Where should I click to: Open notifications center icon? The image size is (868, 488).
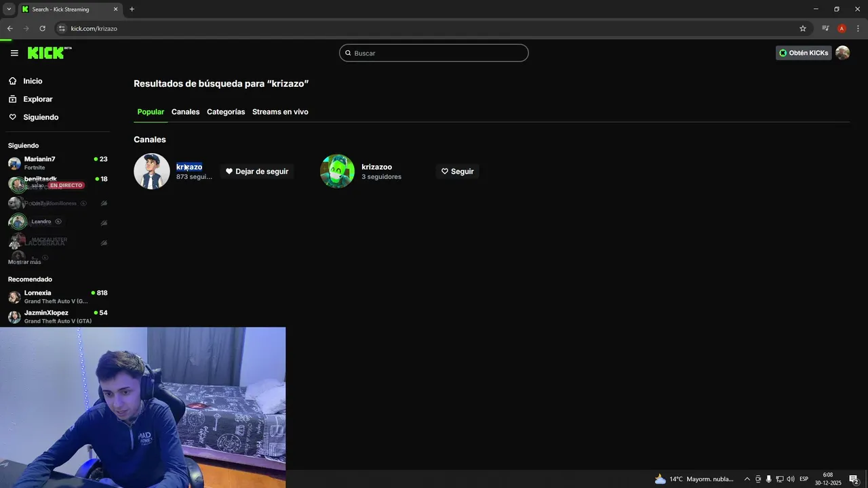point(854,479)
